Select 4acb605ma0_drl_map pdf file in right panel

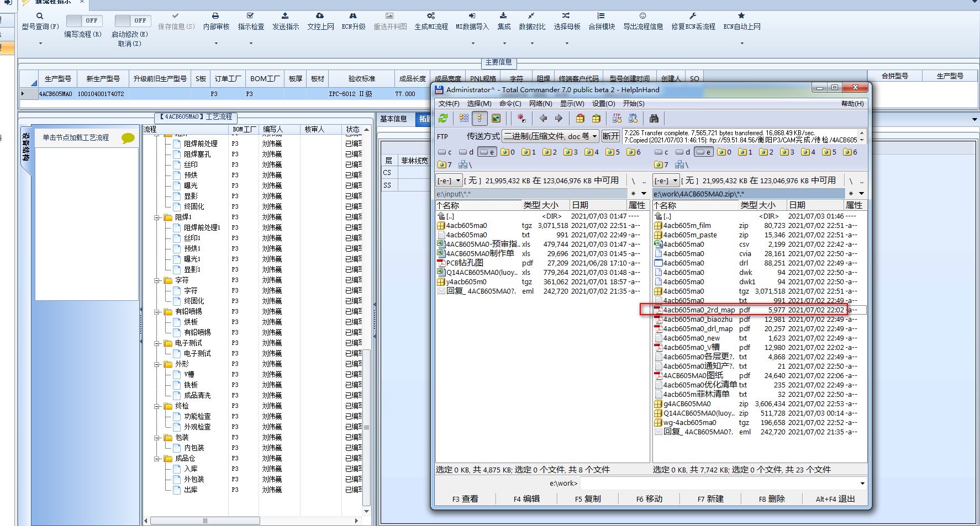tap(698, 329)
